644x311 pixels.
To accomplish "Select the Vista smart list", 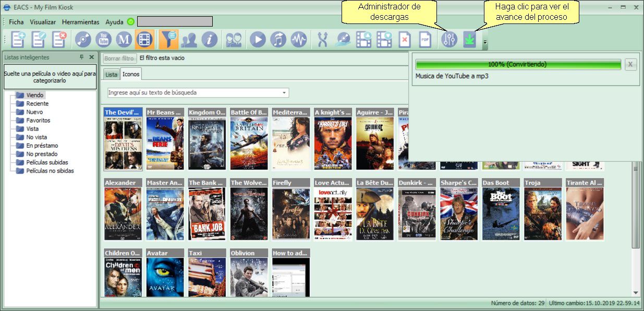I will click(x=32, y=129).
